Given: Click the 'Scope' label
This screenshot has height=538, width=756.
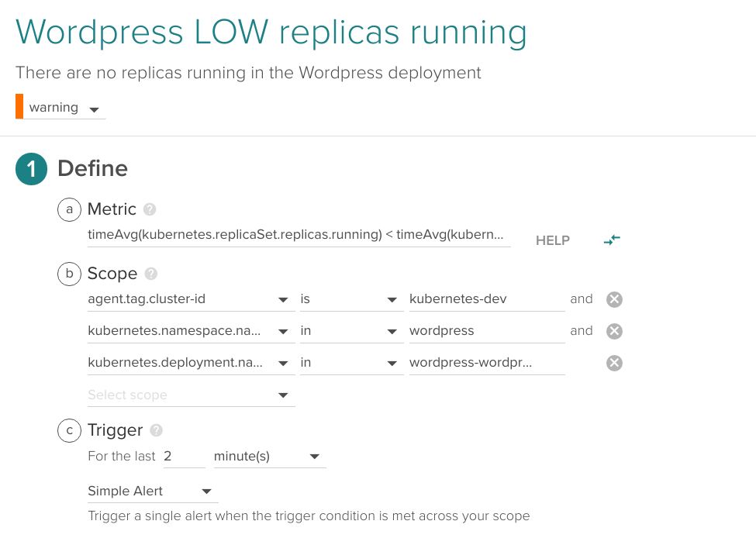Looking at the screenshot, I should [112, 274].
